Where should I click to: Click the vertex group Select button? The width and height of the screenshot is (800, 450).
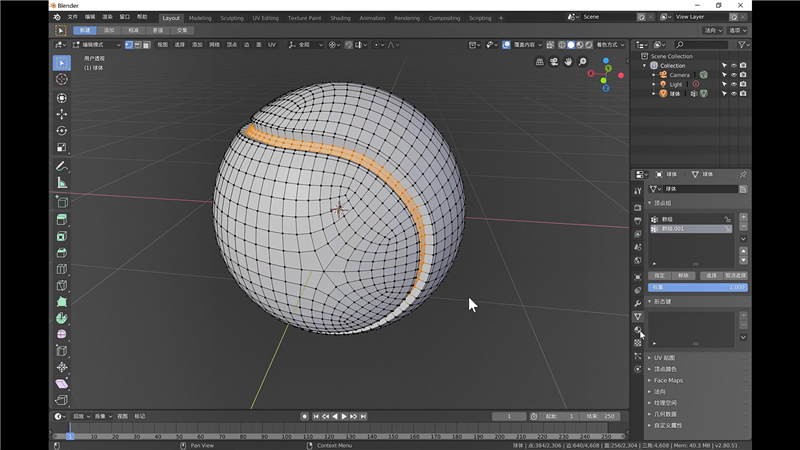pos(712,276)
